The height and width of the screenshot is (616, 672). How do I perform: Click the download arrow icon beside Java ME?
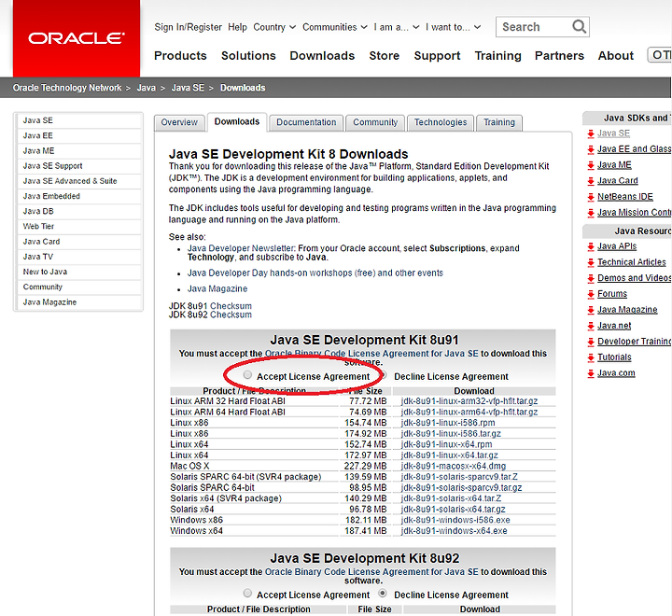click(591, 165)
